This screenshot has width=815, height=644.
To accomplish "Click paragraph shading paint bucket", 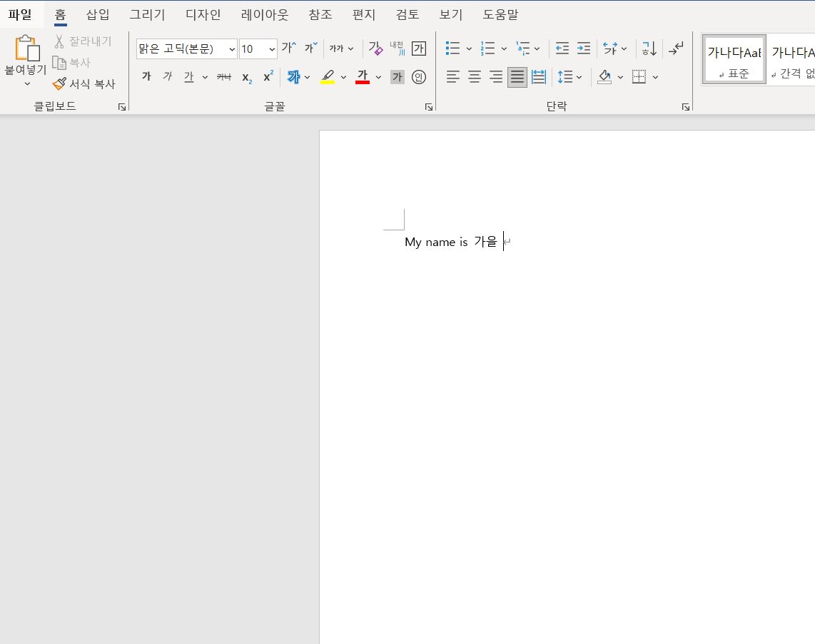I will [x=604, y=77].
